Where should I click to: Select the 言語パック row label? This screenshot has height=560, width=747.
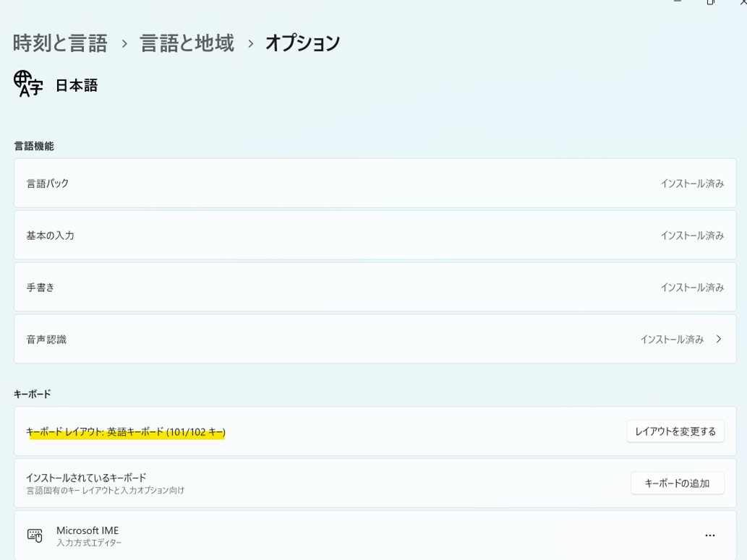[x=48, y=184]
